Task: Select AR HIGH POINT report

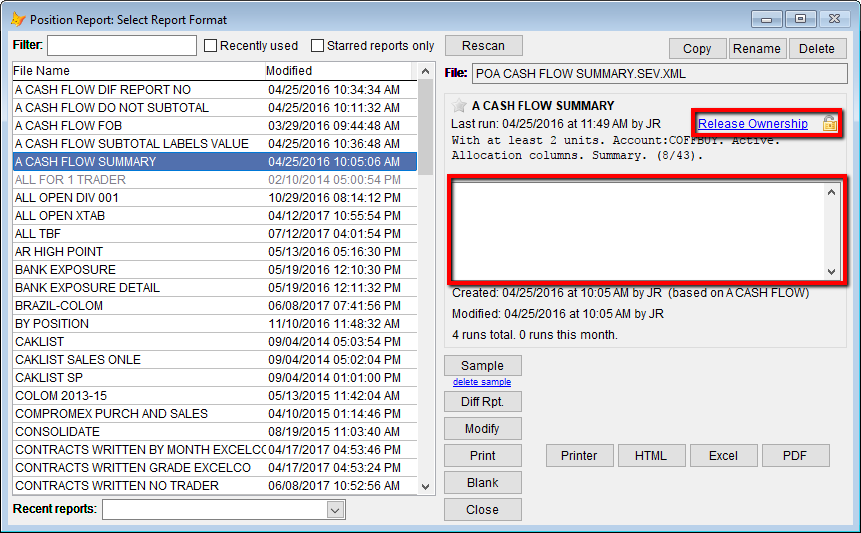Action: 215,252
